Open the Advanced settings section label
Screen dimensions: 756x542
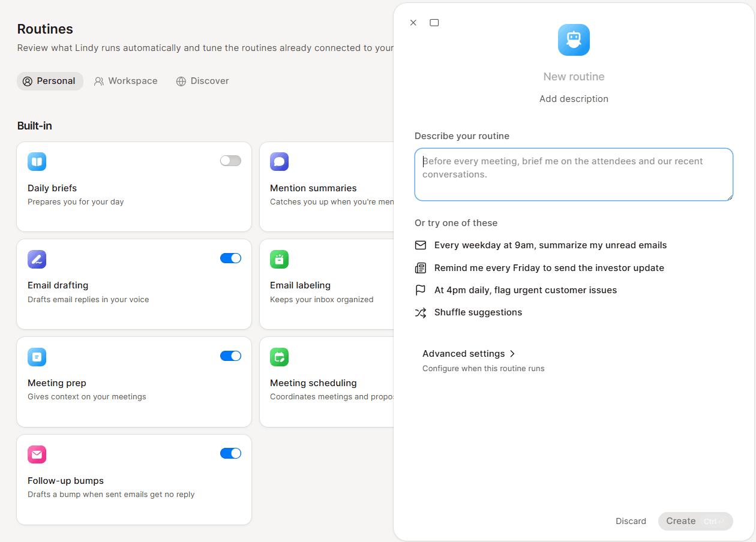tap(463, 354)
